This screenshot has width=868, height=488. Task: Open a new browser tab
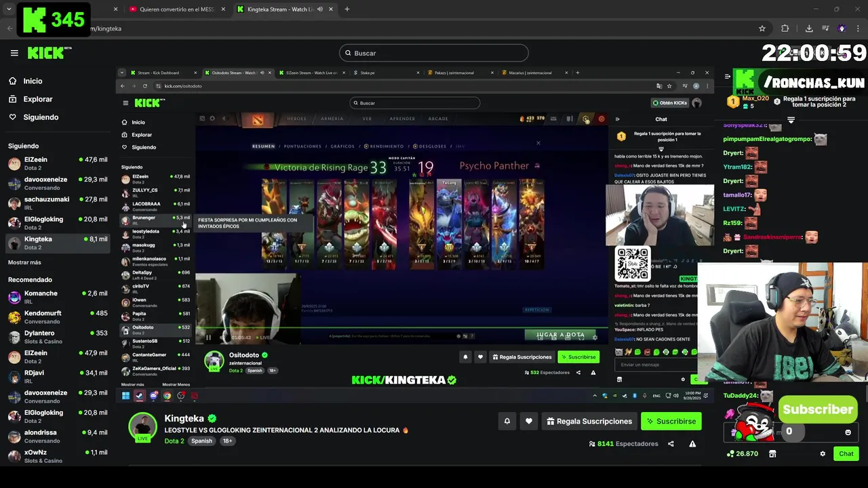[x=347, y=9]
